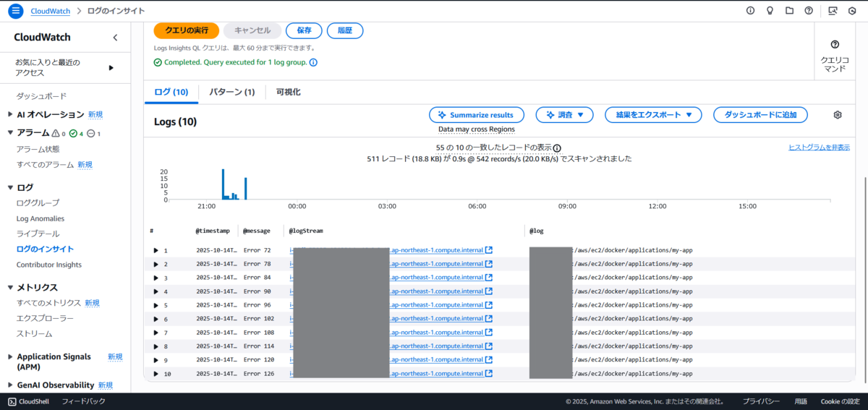Open the 調査 dropdown

click(564, 115)
